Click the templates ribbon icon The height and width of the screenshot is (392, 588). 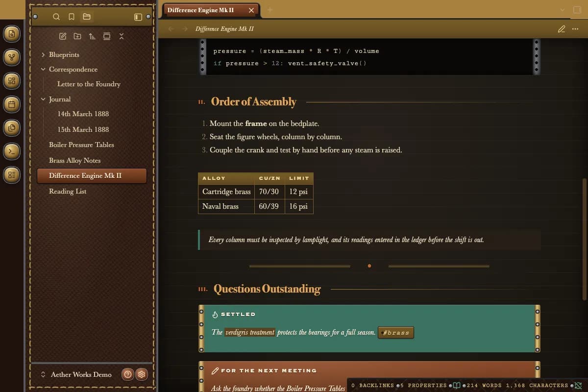(x=12, y=128)
